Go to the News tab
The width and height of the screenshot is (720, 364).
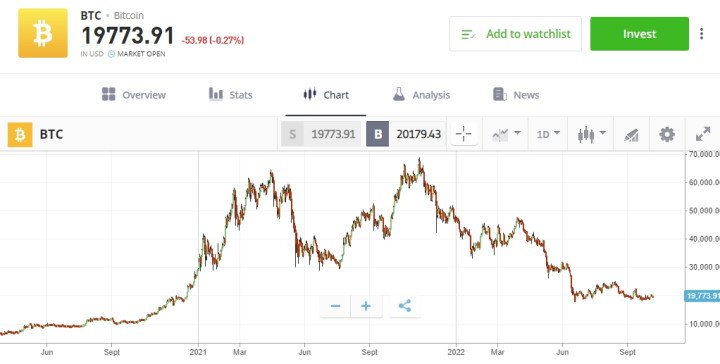516,95
